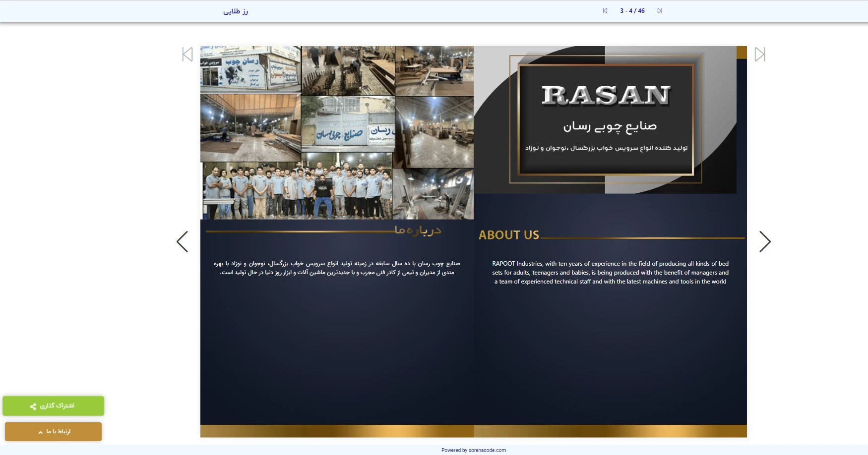Open the bottom-right workshop photo in collage
Screen dimensions: 868x455
pyautogui.click(x=433, y=194)
